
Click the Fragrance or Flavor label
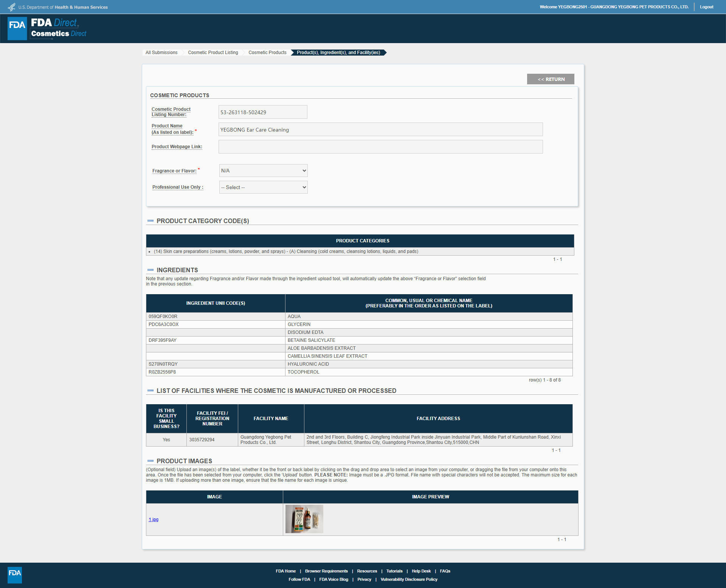pos(174,171)
